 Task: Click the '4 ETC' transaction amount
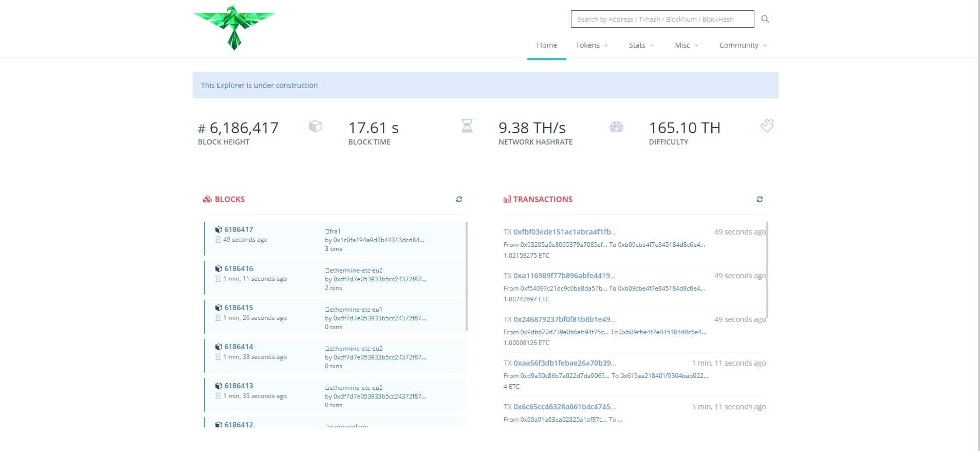point(511,387)
